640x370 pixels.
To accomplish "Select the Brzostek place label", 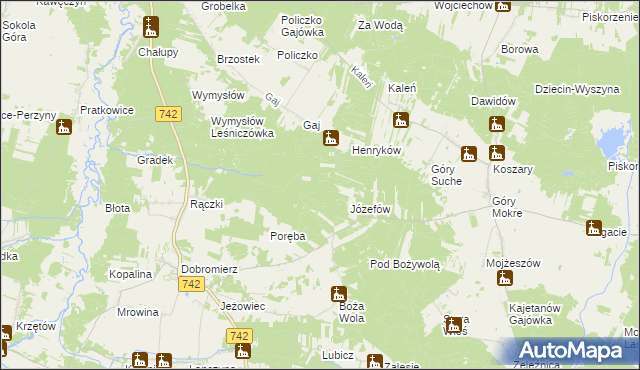I will [x=238, y=59].
